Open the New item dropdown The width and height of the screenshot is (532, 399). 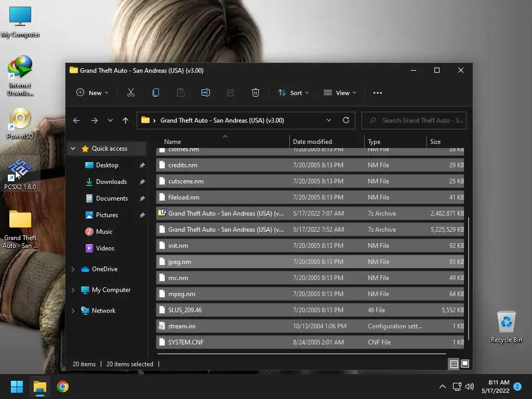point(92,92)
